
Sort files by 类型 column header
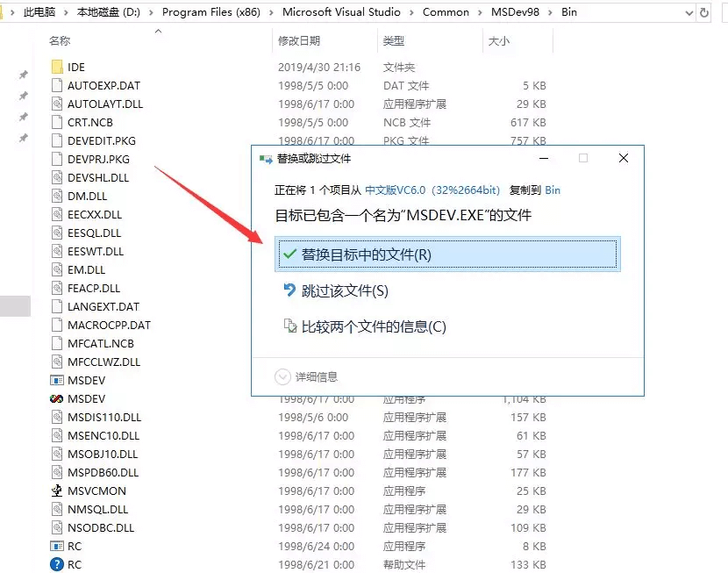click(394, 41)
